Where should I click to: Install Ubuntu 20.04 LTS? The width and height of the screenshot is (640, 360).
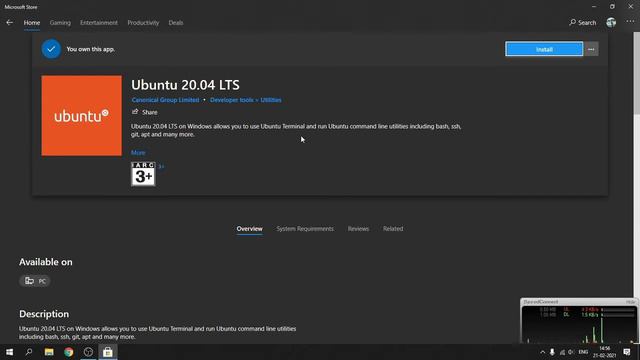pyautogui.click(x=544, y=49)
